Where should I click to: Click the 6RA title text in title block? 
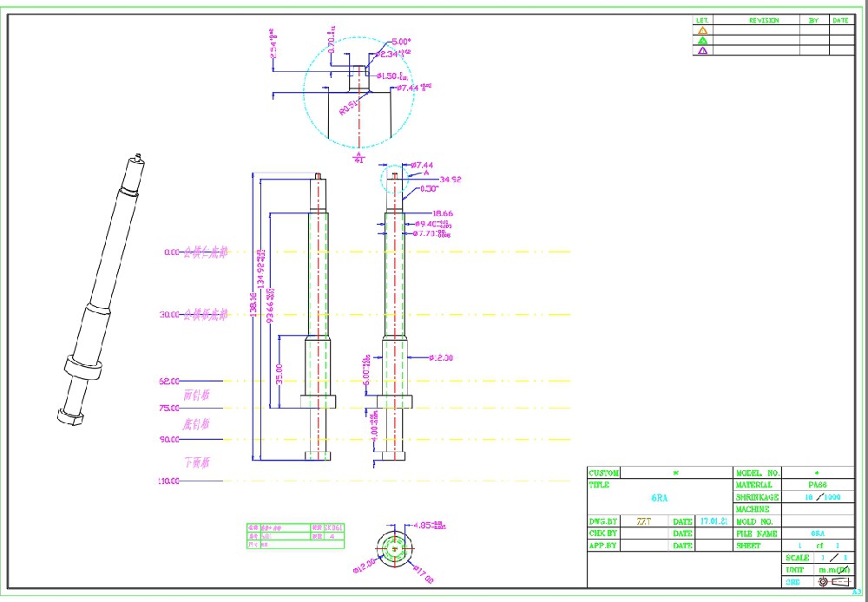[659, 498]
